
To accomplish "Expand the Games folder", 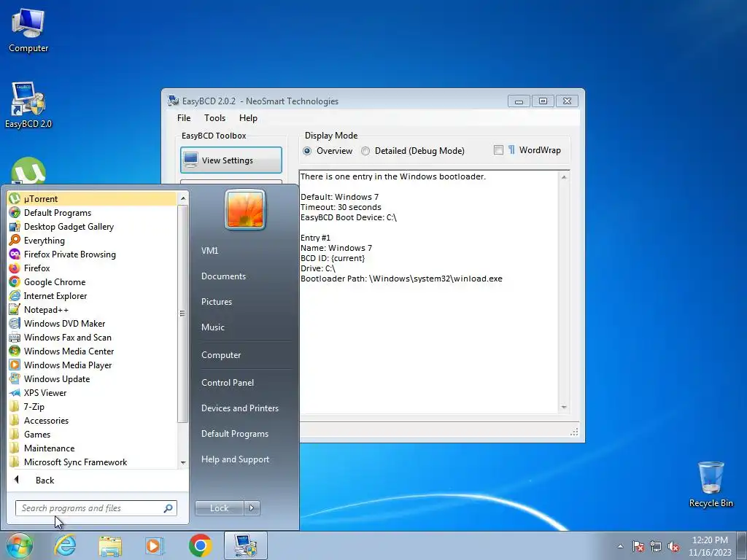I will [92, 434].
